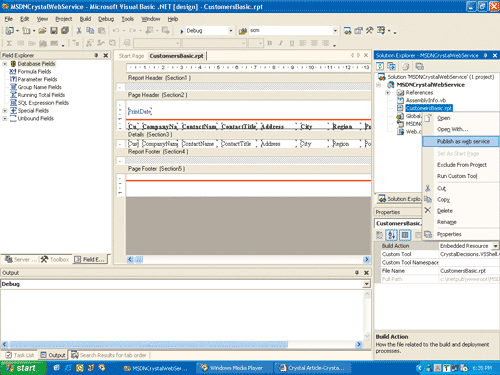500x375 pixels.
Task: Select the PrintDate field in Page Header
Action: click(140, 111)
